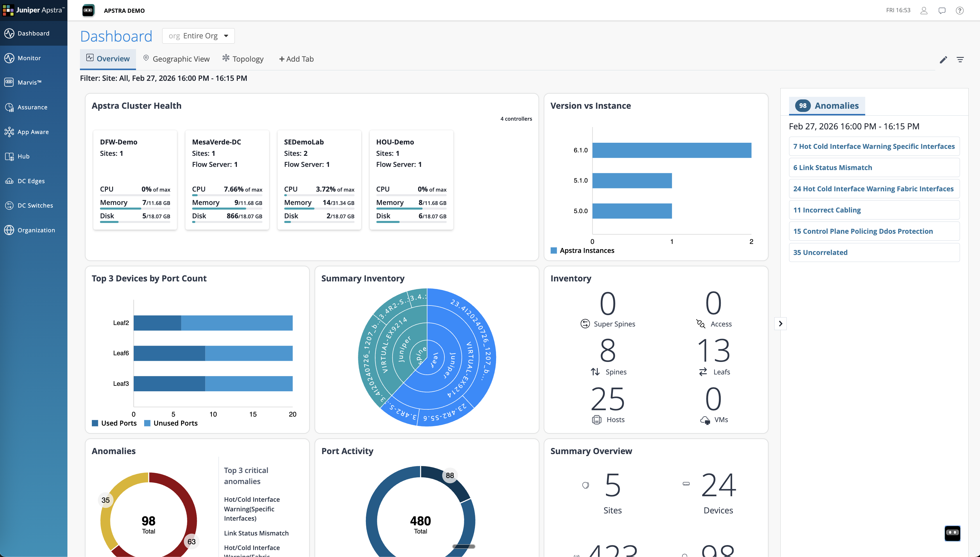980x557 pixels.
Task: Open DC Edges in the sidebar
Action: (34, 181)
